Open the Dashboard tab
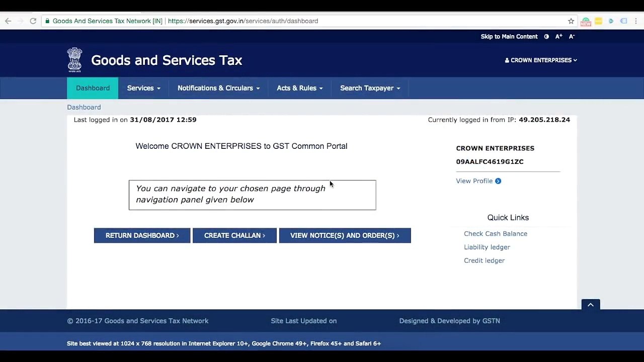Image resolution: width=644 pixels, height=362 pixels. click(93, 88)
